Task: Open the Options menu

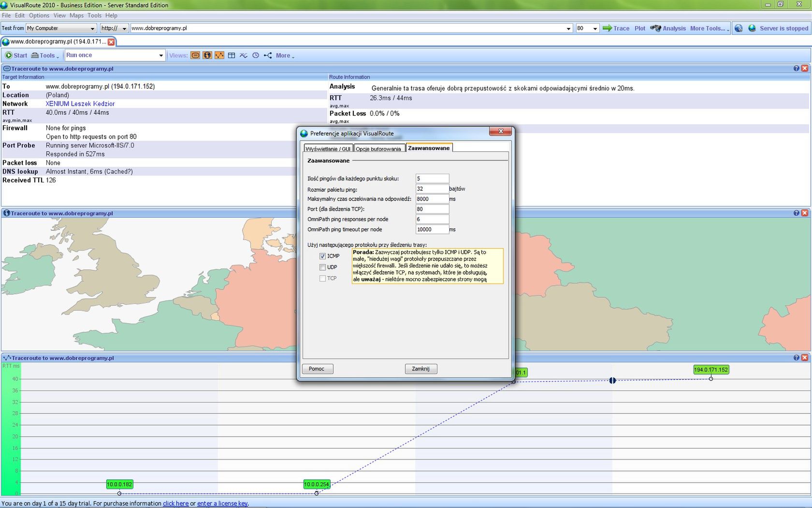Action: pos(39,15)
